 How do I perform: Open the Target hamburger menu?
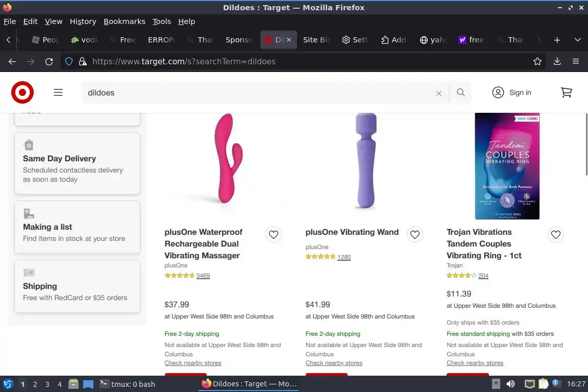point(58,92)
